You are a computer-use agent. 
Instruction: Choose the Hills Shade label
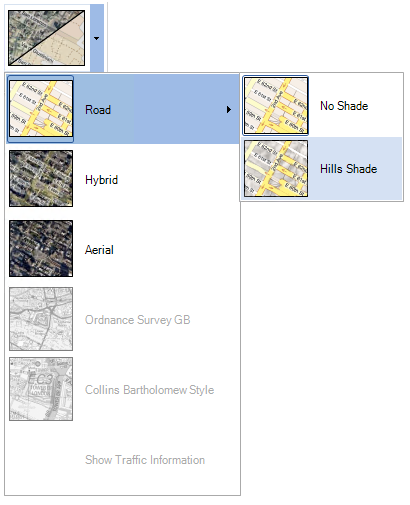click(x=349, y=169)
